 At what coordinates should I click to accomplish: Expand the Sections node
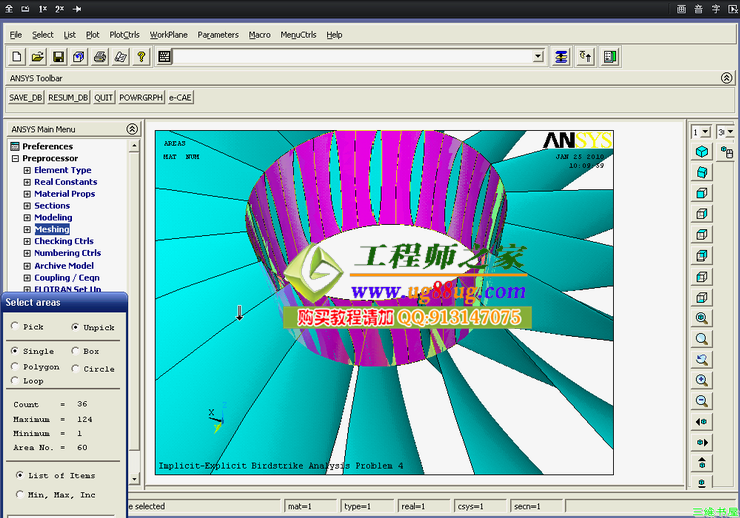tap(27, 206)
